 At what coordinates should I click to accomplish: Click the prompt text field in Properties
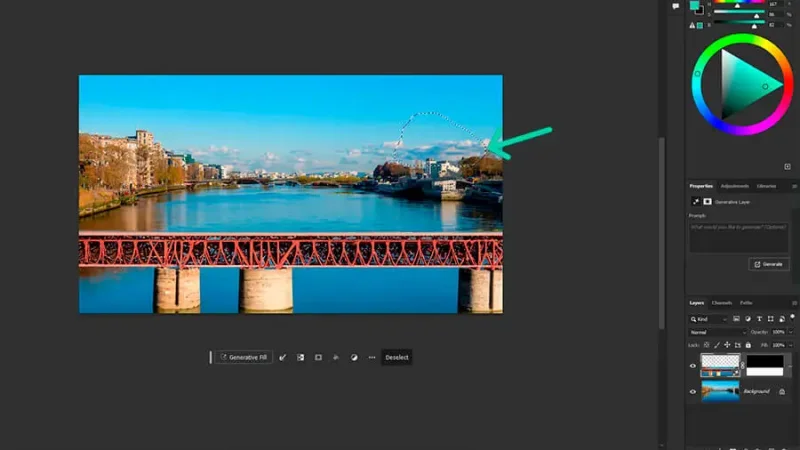tap(739, 237)
